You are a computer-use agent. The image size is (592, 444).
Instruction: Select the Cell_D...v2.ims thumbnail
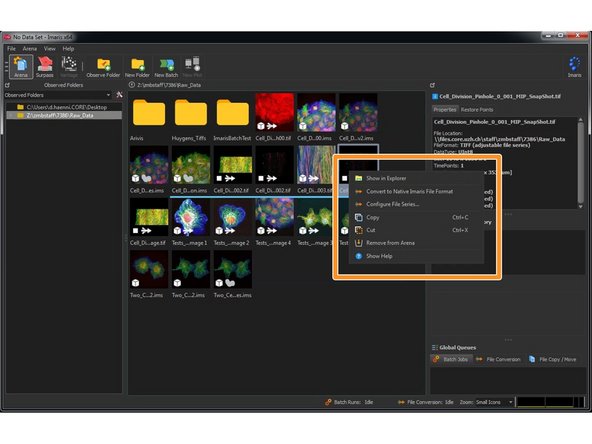tap(358, 112)
